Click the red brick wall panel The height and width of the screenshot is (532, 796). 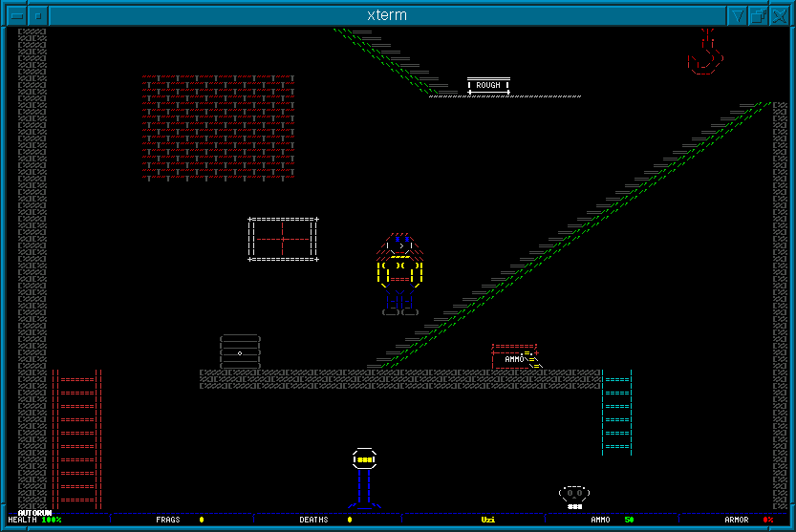(x=218, y=127)
